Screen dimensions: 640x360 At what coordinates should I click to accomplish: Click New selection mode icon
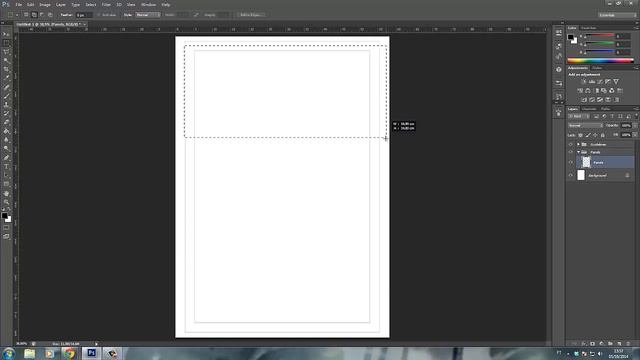[x=26, y=15]
